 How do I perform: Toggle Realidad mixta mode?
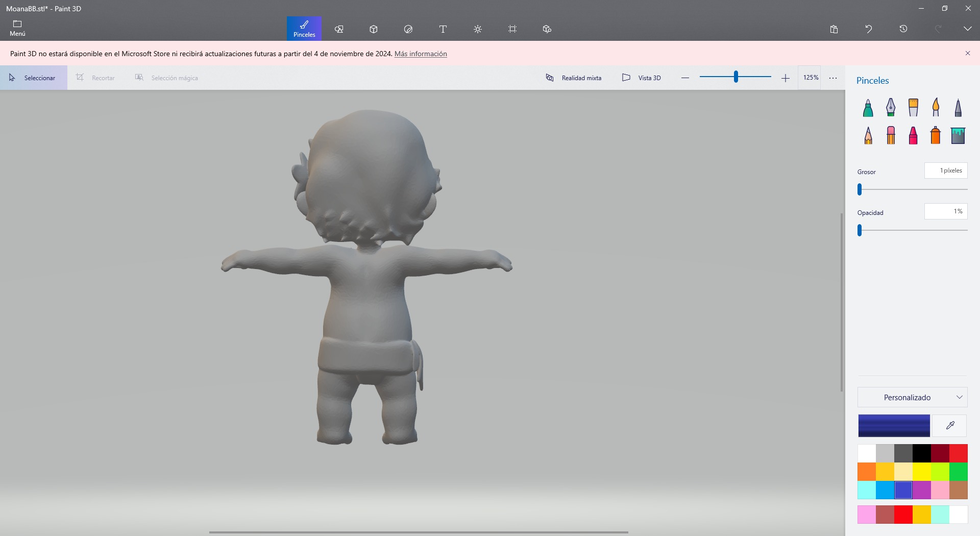click(x=574, y=78)
